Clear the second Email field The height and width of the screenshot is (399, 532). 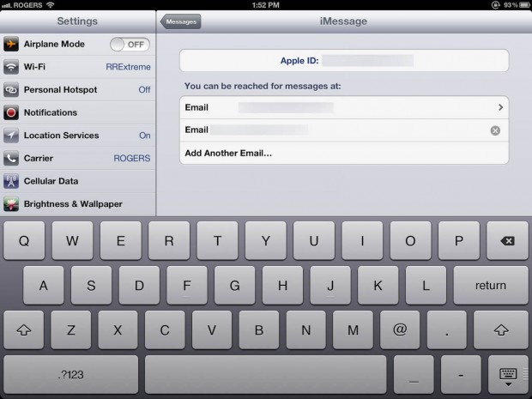[x=495, y=130]
